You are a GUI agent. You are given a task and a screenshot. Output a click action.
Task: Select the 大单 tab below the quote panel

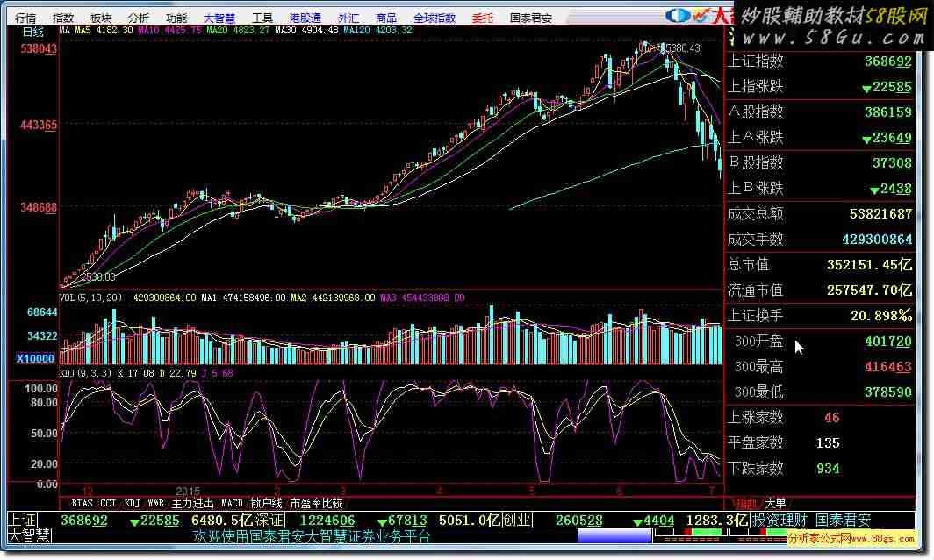pyautogui.click(x=775, y=504)
